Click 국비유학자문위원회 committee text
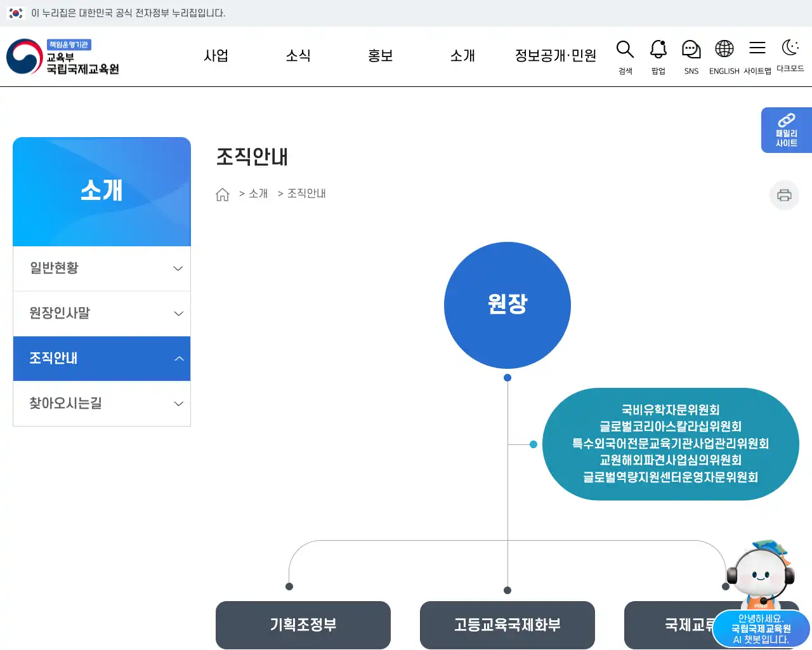This screenshot has width=812, height=650. click(x=671, y=410)
